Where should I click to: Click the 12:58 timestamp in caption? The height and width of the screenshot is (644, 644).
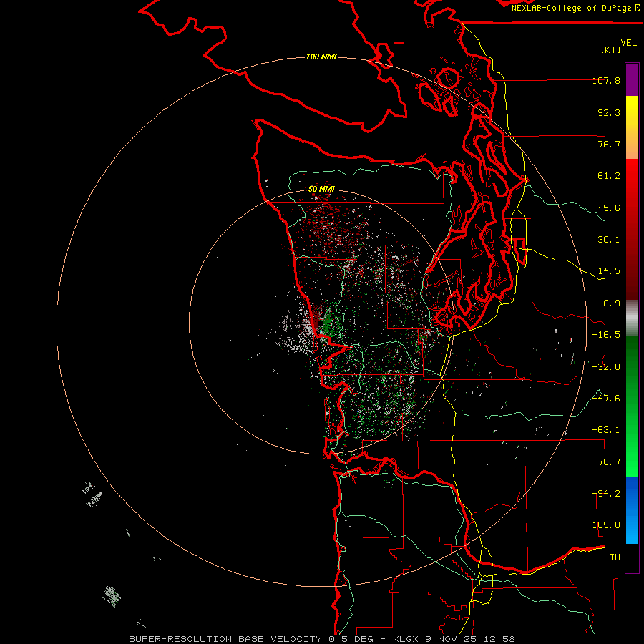coord(499,639)
